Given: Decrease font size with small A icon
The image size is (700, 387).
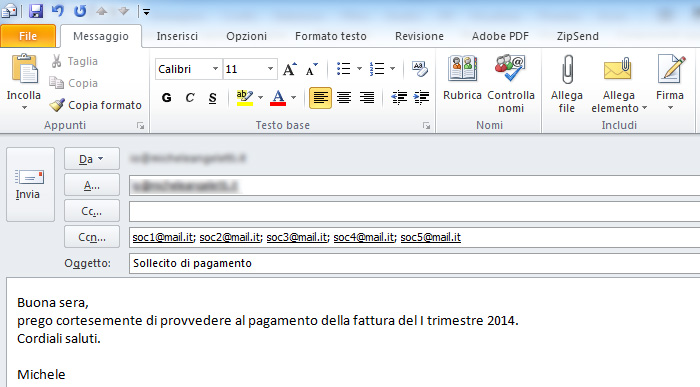Looking at the screenshot, I should coord(312,69).
